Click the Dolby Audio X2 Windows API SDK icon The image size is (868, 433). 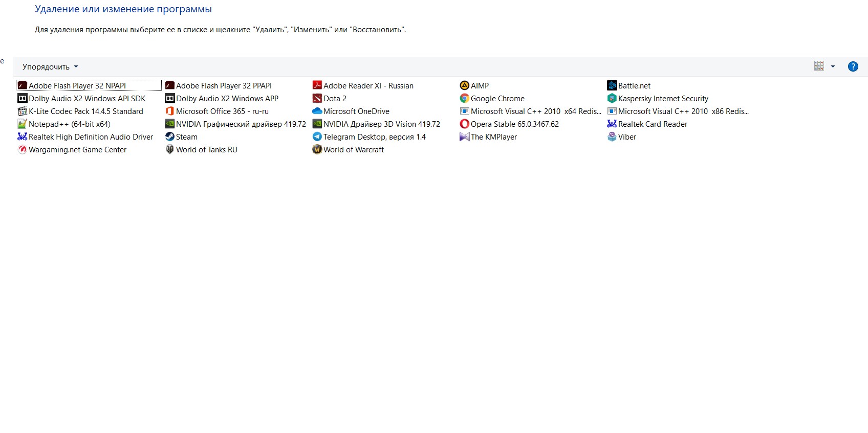[23, 98]
